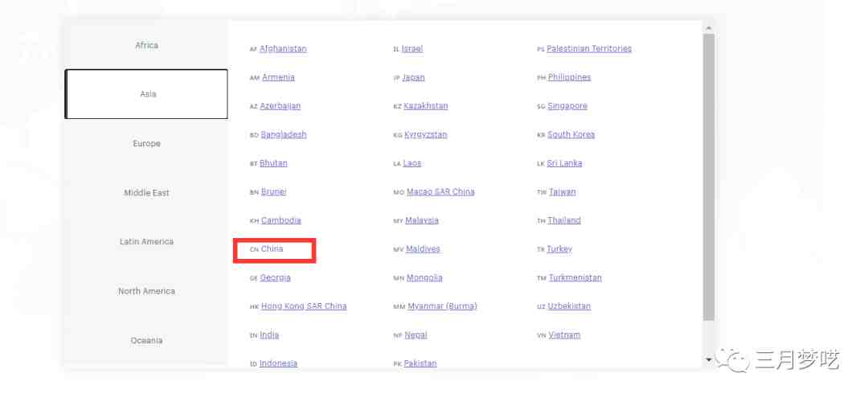Choose Brunei from the country list
The image size is (868, 398).
[x=273, y=192]
